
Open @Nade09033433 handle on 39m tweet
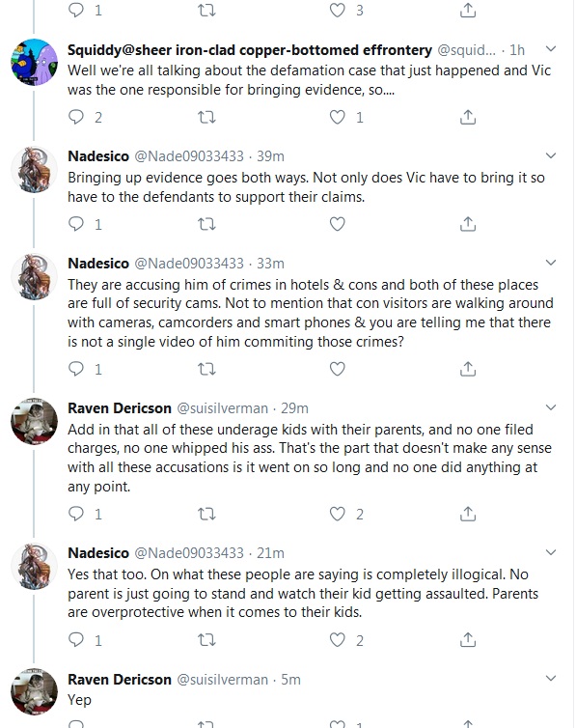[189, 156]
